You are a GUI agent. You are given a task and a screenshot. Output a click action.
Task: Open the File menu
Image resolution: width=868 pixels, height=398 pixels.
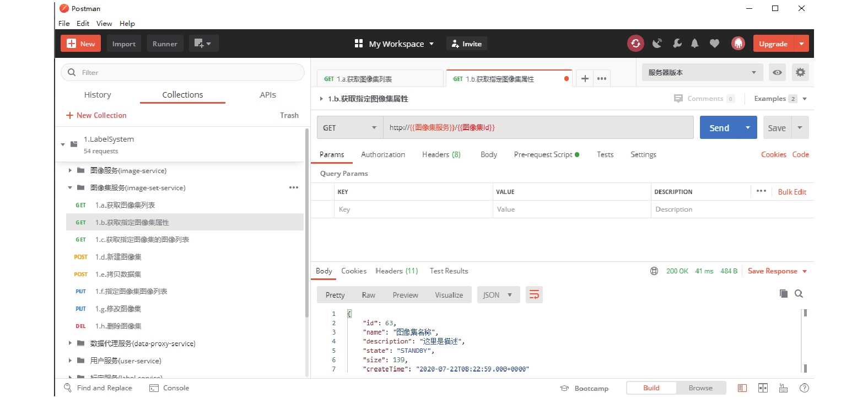tap(64, 23)
